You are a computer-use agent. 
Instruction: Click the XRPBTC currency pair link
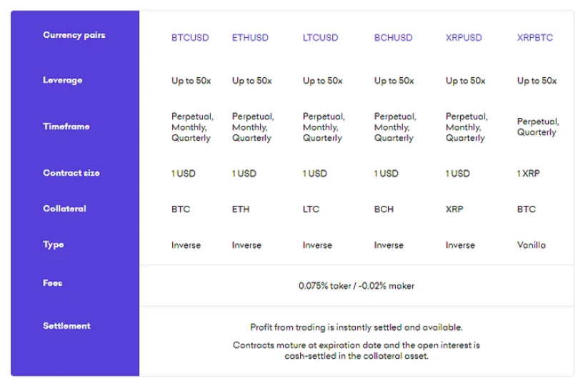[x=534, y=37]
